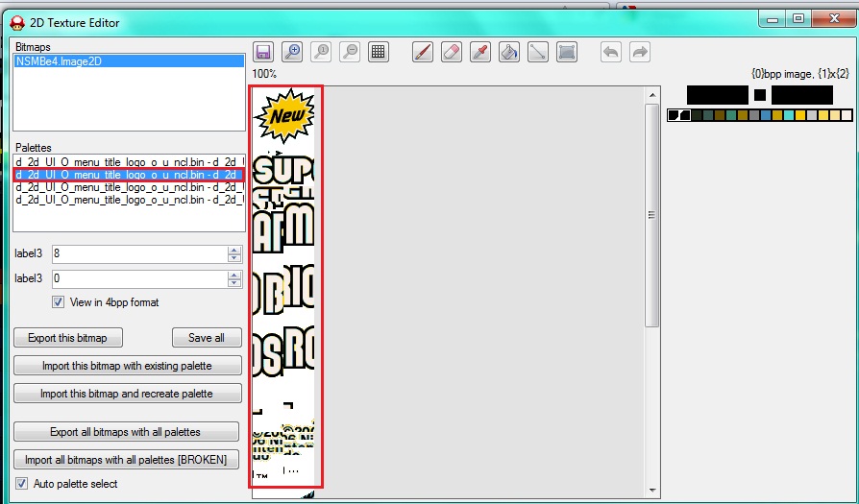Click the large right black color box
Viewport: 859px width, 504px height.
tap(802, 95)
